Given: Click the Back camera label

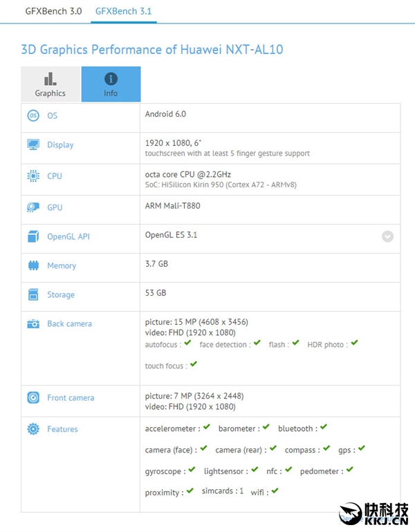Looking at the screenshot, I should [x=70, y=323].
